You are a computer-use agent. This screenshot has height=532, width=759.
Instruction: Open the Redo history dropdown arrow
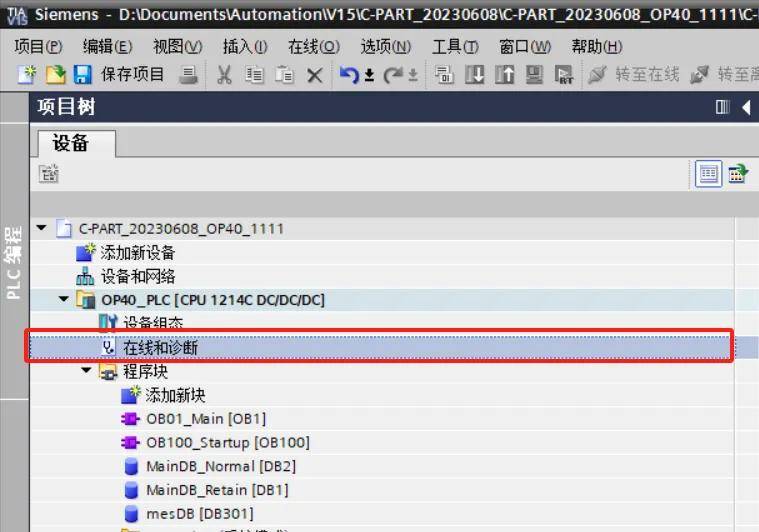(x=413, y=75)
